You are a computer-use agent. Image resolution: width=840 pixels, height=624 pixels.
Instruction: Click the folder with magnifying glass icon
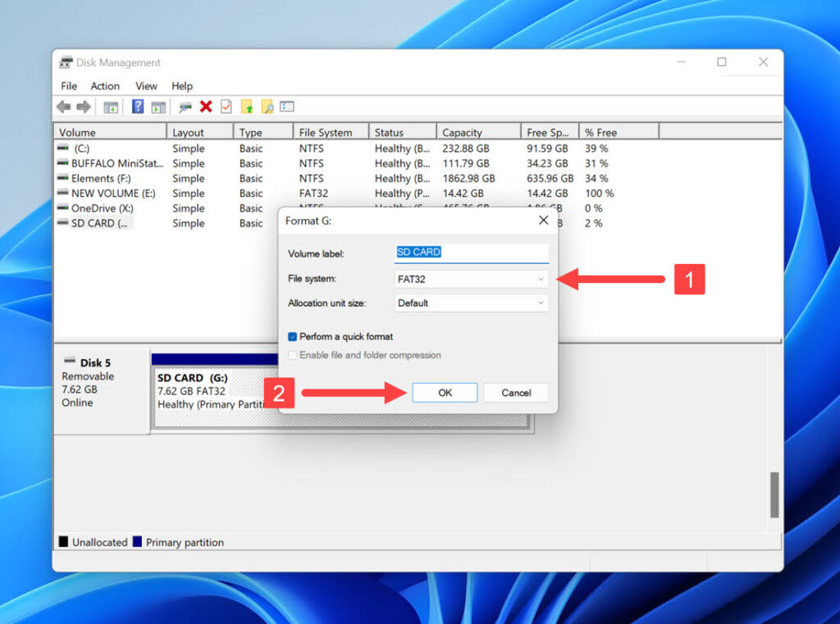tap(267, 107)
